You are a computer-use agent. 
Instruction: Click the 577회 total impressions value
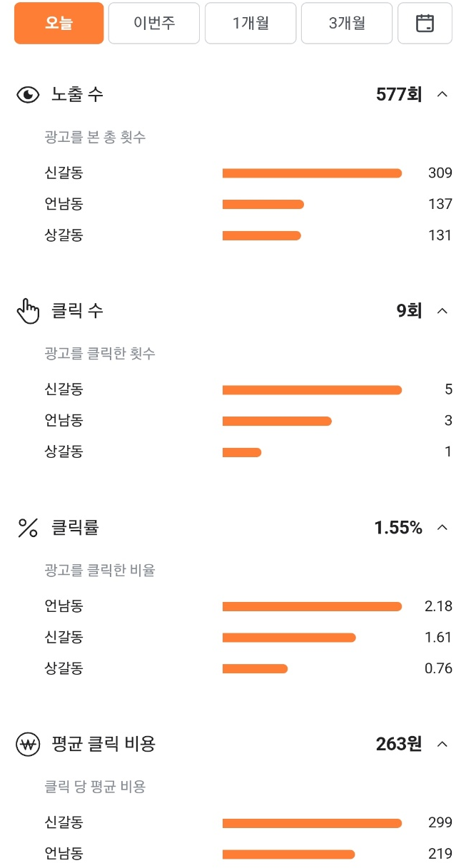pyautogui.click(x=397, y=93)
